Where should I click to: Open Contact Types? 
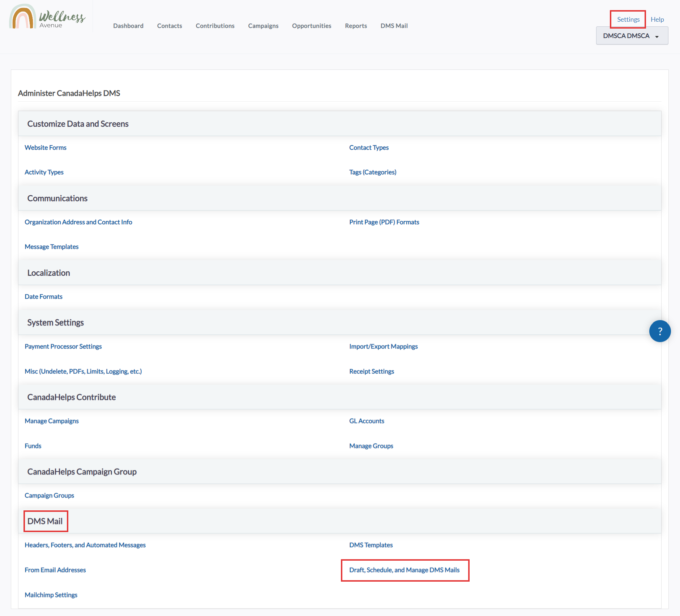click(369, 148)
